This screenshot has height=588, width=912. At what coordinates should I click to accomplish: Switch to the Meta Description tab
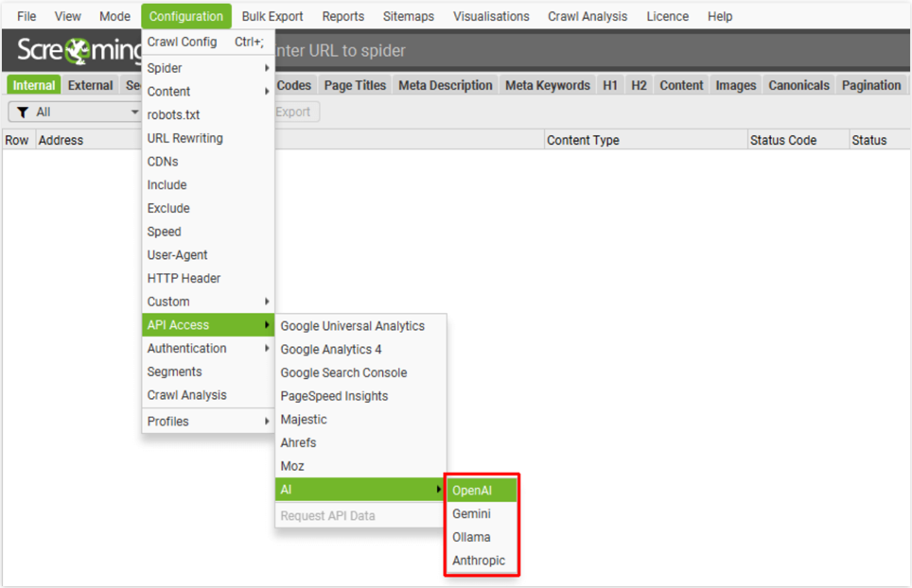(445, 85)
